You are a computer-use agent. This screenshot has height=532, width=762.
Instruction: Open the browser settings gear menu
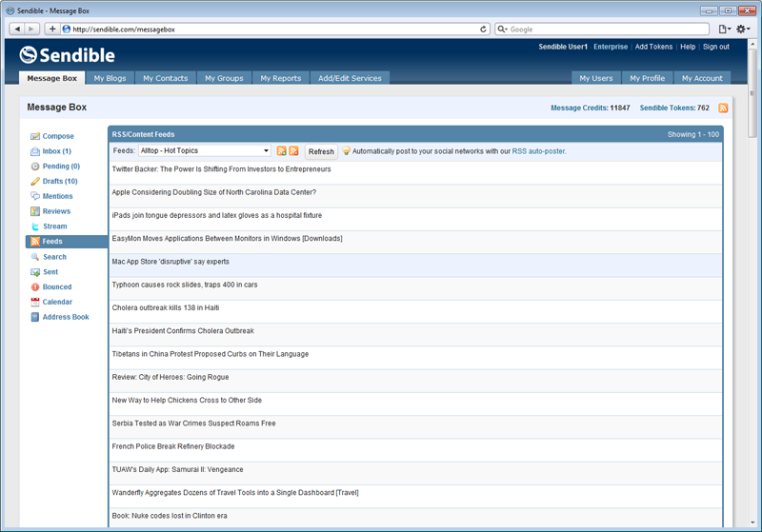743,30
